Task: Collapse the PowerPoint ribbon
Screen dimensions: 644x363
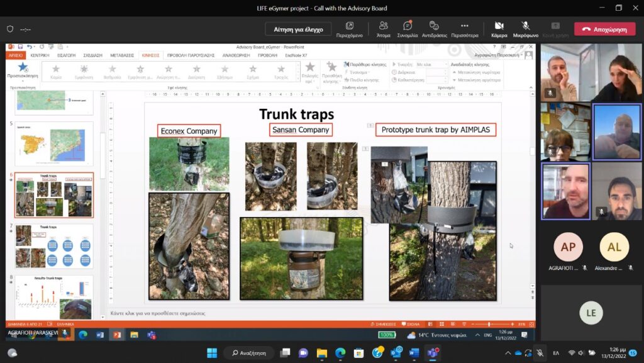Action: [x=531, y=87]
